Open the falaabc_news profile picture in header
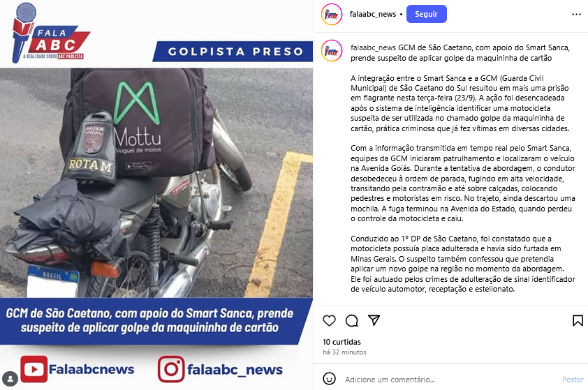The height and width of the screenshot is (390, 588). click(x=332, y=14)
